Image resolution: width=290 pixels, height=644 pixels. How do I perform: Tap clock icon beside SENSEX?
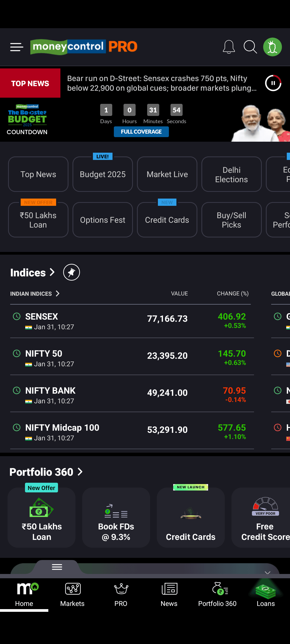(17, 316)
